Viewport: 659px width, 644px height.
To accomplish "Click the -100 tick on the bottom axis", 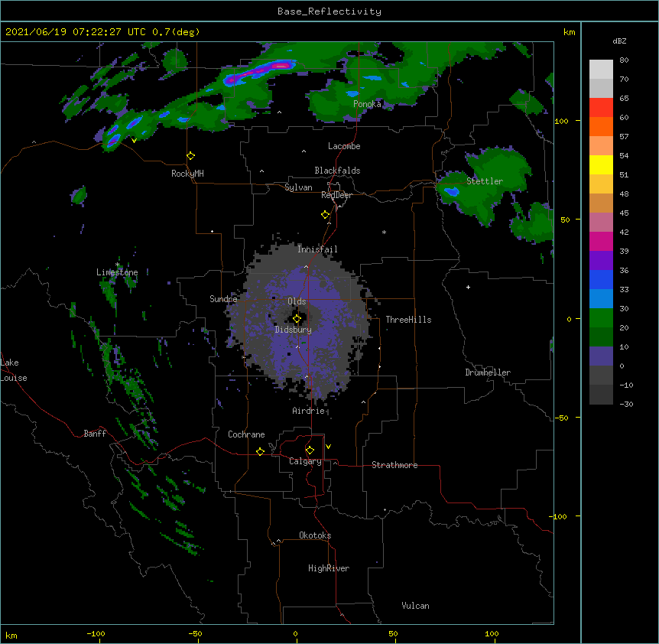I will [96, 633].
